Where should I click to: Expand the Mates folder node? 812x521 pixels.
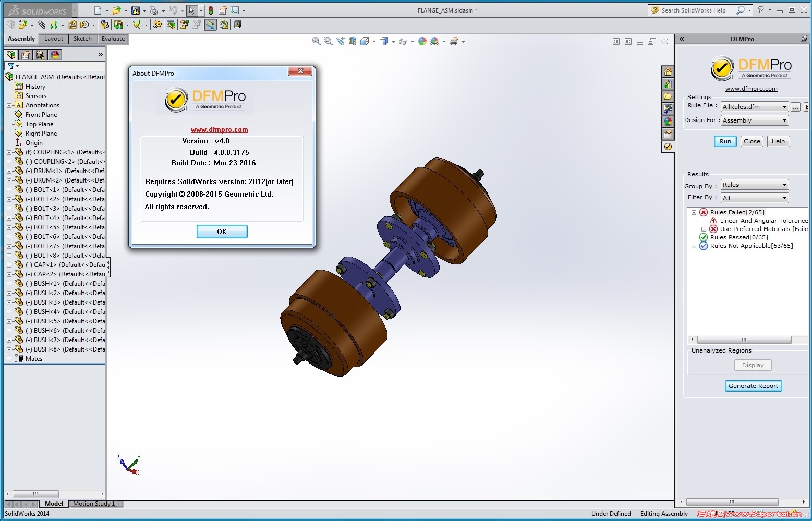9,359
